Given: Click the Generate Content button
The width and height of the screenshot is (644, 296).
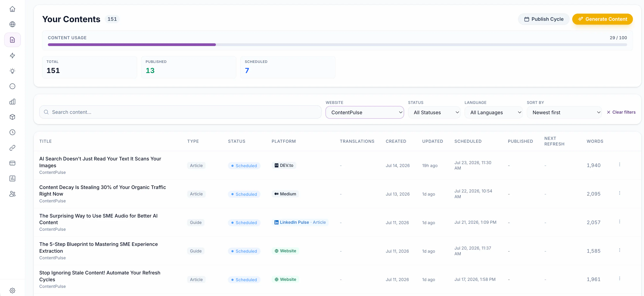Looking at the screenshot, I should (602, 19).
